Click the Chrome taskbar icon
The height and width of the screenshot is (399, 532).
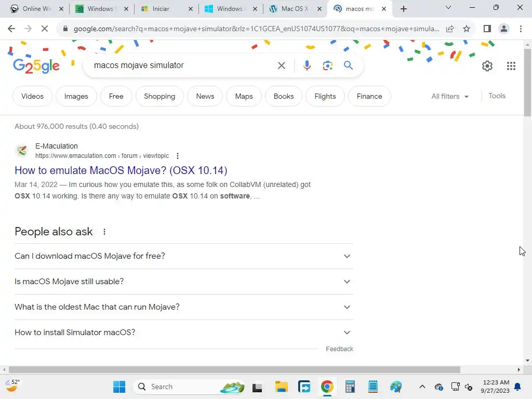(x=327, y=387)
